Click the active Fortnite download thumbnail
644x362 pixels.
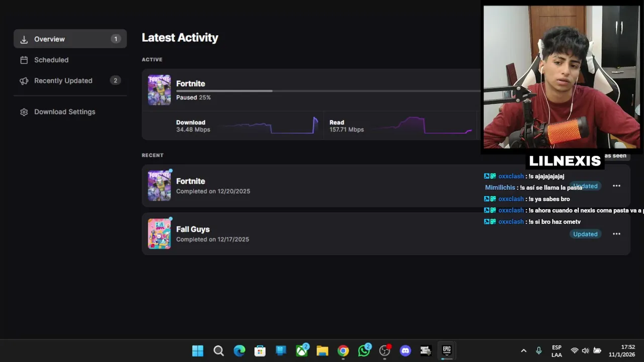(159, 90)
